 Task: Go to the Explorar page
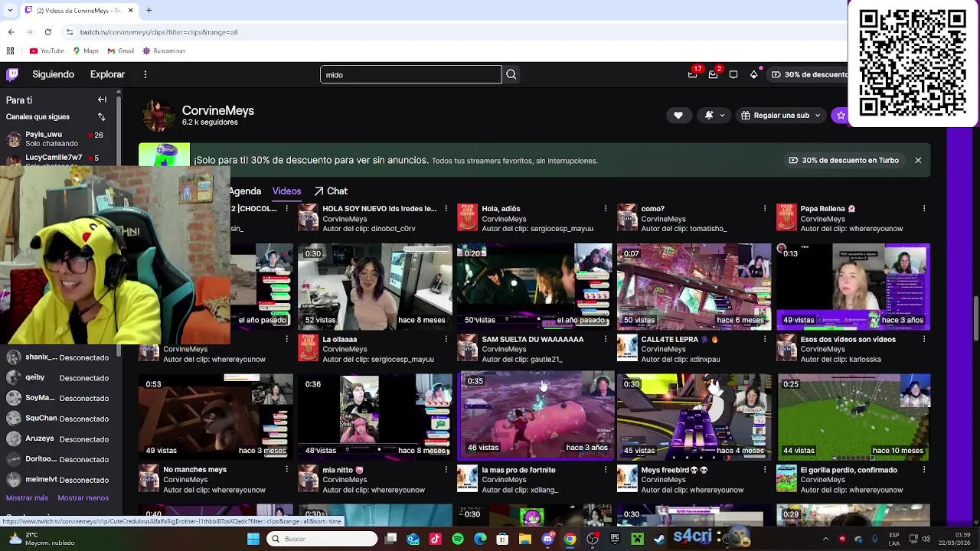(x=107, y=74)
